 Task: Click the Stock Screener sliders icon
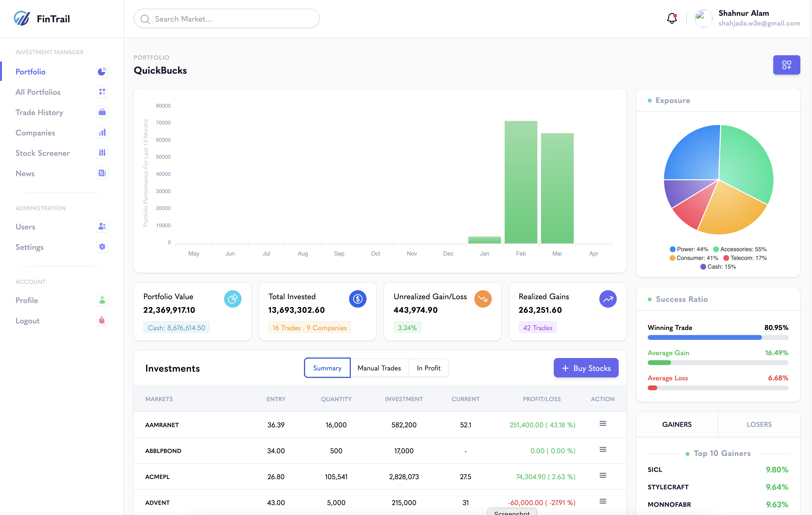pyautogui.click(x=102, y=153)
